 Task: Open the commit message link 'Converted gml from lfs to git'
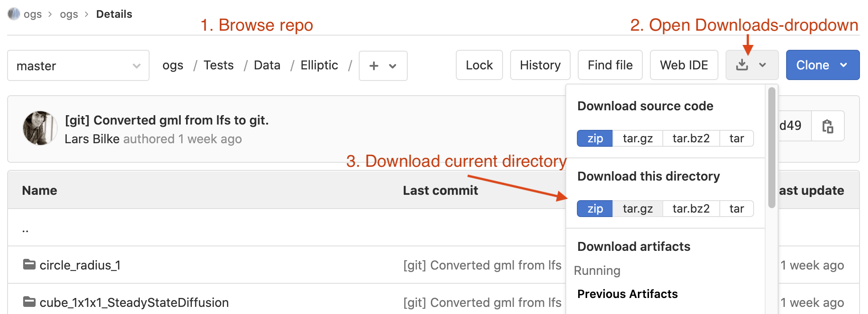click(167, 120)
